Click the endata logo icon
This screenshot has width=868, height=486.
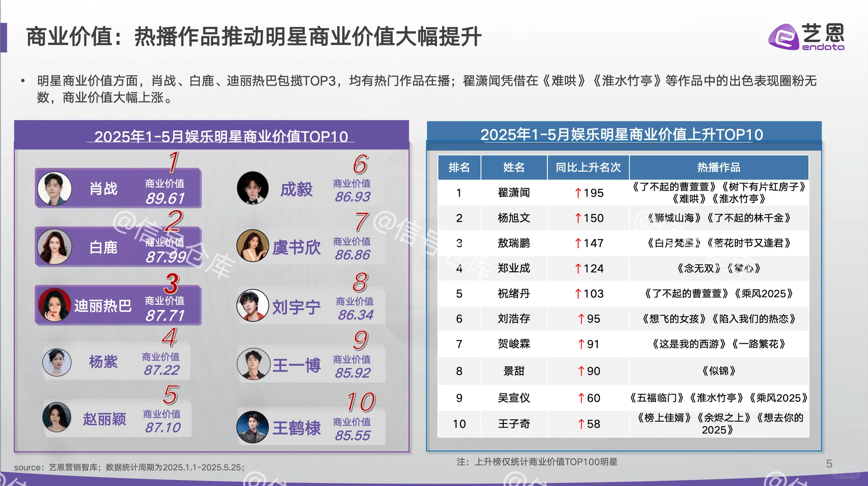pos(783,37)
